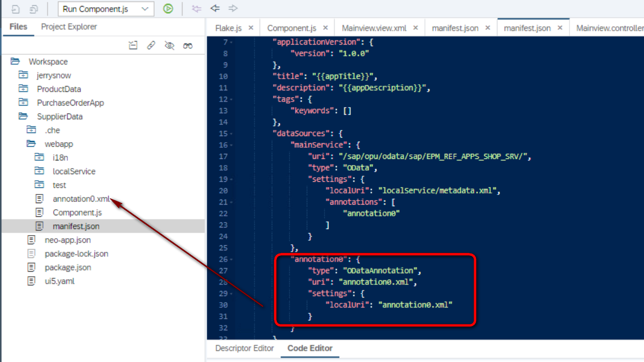This screenshot has width=644, height=362.
Task: Close the inactive manifest.json tab
Action: point(487,28)
